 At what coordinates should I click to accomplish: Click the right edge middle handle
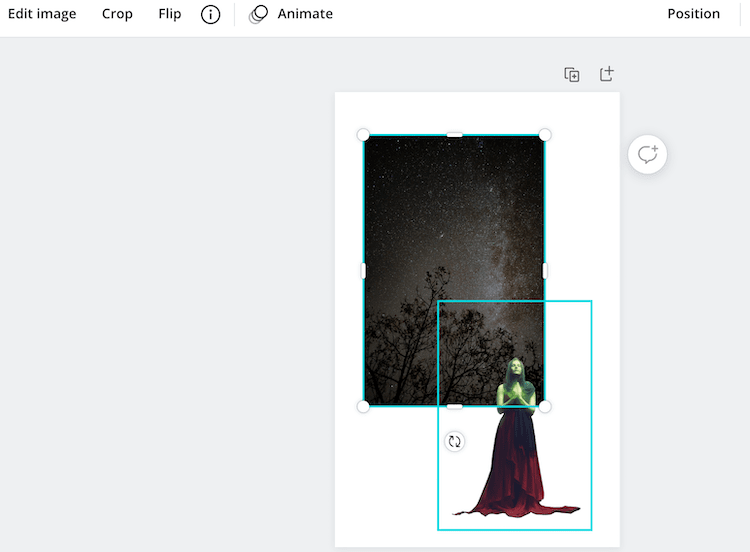(x=545, y=270)
